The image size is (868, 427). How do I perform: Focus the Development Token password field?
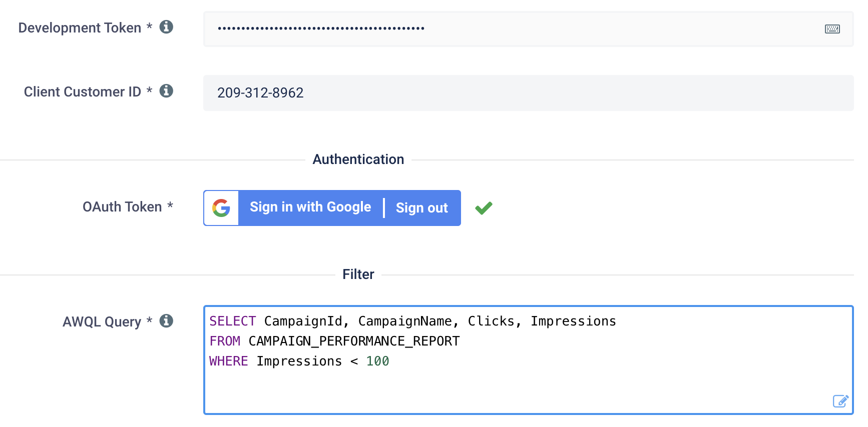[528, 29]
